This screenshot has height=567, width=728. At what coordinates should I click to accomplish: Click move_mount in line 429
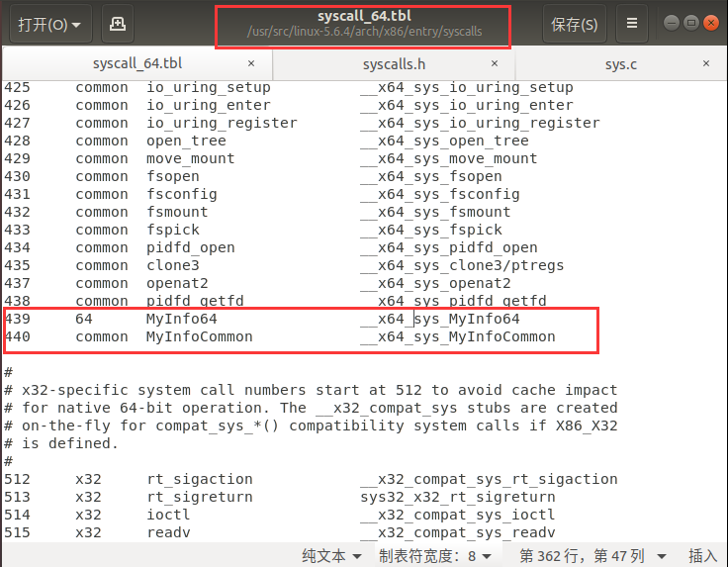(x=190, y=158)
